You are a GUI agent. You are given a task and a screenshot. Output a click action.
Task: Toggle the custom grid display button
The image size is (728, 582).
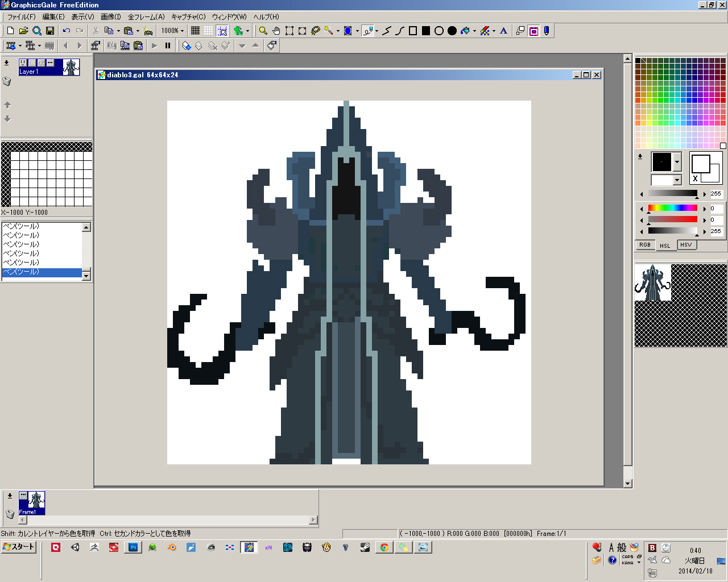pyautogui.click(x=209, y=31)
